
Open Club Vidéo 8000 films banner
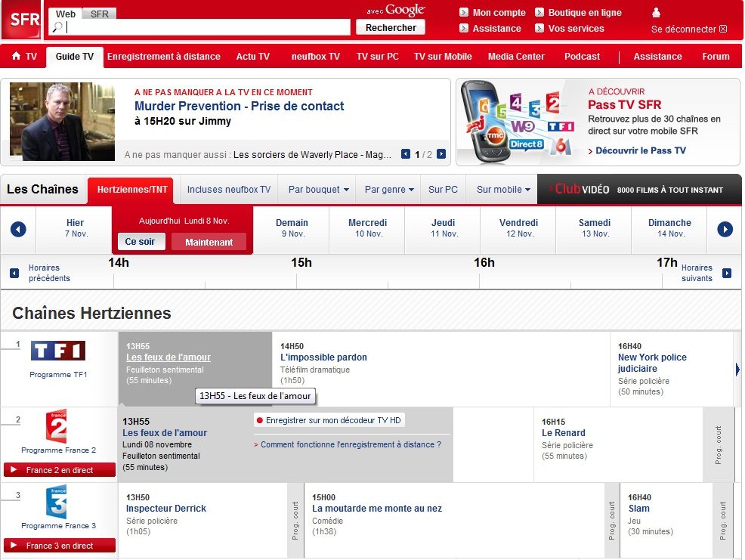tap(639, 189)
